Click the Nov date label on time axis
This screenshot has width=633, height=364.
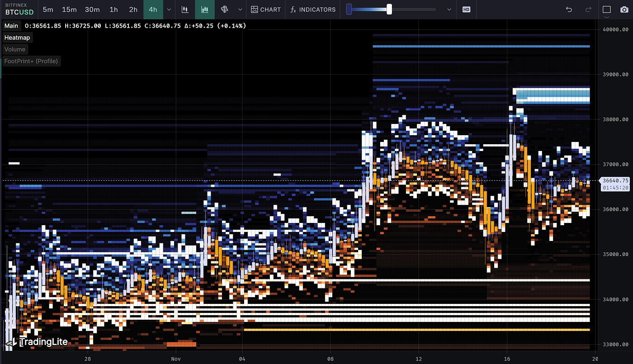pyautogui.click(x=176, y=358)
